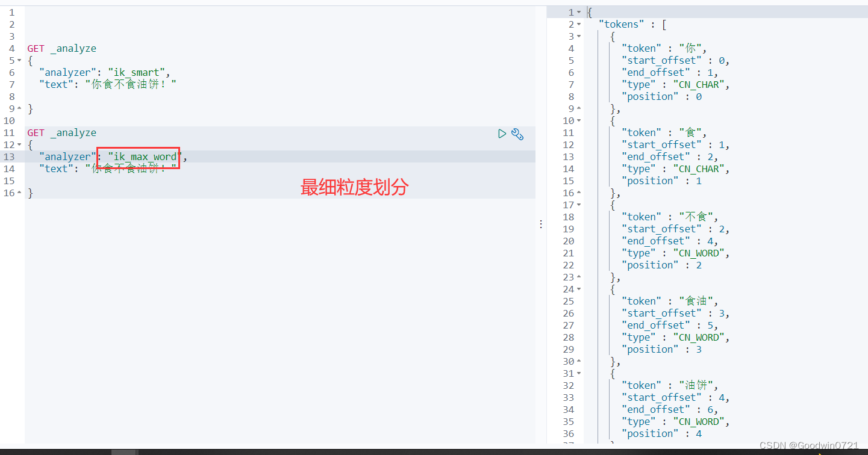
Task: Click line number 20 in the response gutter
Action: click(569, 241)
